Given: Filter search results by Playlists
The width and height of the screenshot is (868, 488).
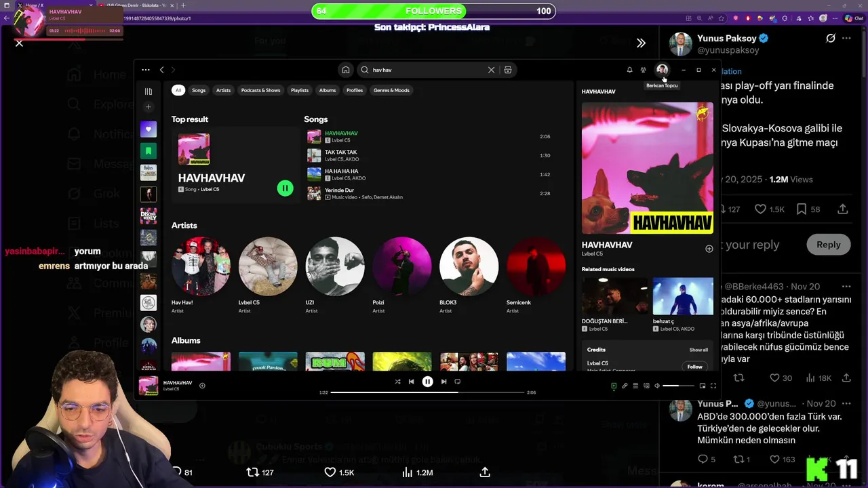Looking at the screenshot, I should coord(300,90).
